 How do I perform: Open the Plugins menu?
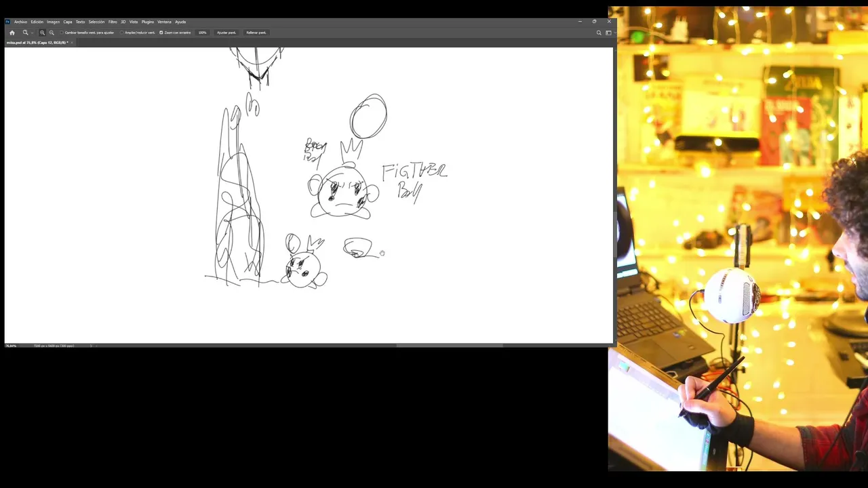click(147, 22)
